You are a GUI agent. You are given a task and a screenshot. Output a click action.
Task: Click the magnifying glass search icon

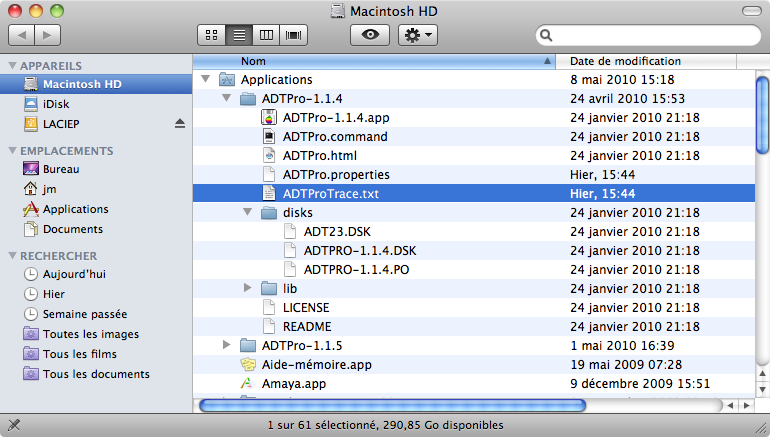click(546, 35)
